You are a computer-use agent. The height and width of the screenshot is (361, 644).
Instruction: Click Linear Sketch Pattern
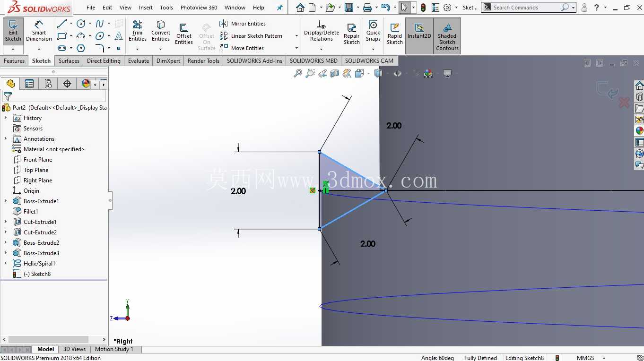pos(251,36)
